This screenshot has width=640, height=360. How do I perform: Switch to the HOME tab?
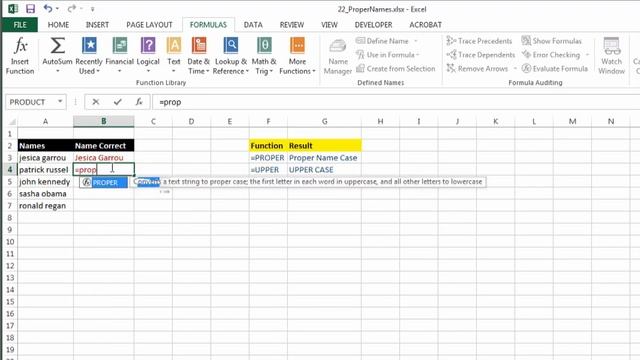pos(58,25)
